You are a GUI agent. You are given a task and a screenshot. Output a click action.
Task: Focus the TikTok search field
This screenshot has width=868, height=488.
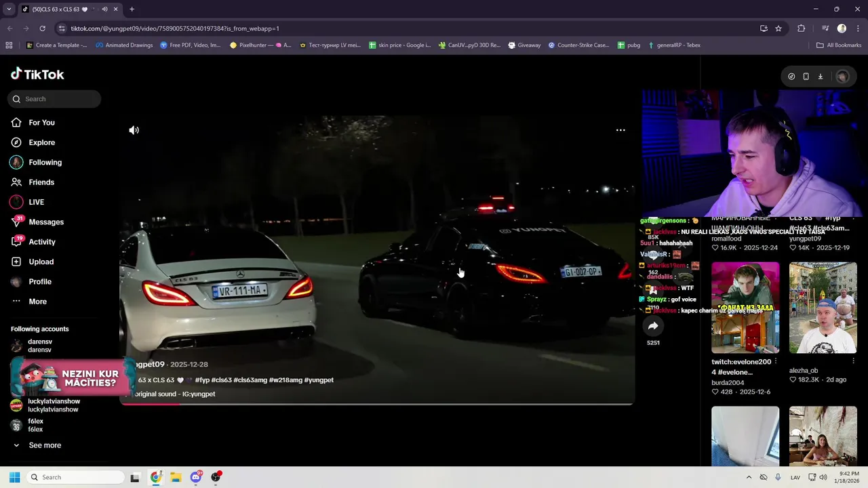(54, 99)
